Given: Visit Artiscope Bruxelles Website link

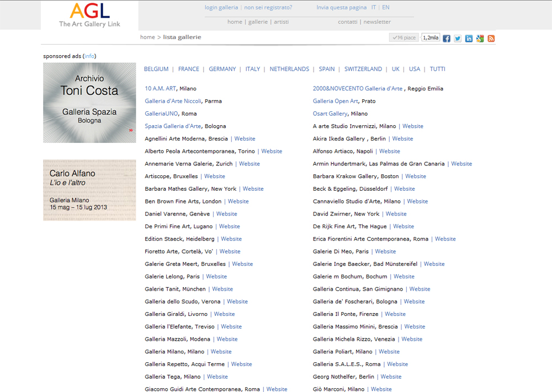Looking at the screenshot, I should pyautogui.click(x=214, y=176).
